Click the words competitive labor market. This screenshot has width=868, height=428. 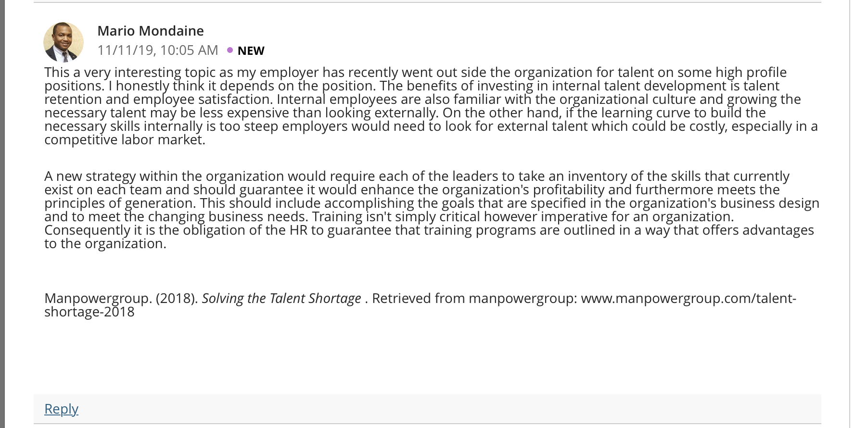(125, 139)
